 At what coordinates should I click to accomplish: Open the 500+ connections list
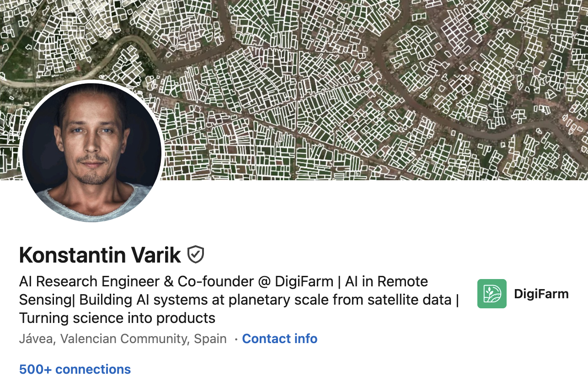[75, 369]
